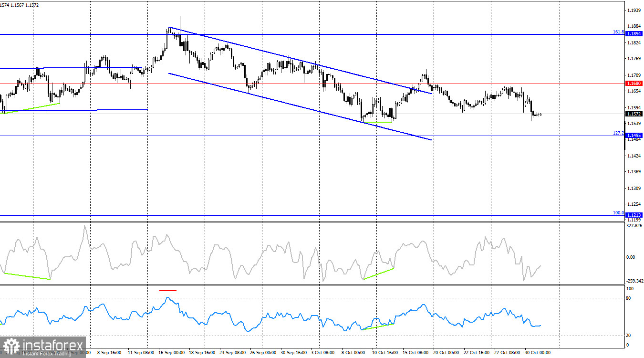This screenshot has height=358, width=644.
Task: Click the black 1.1572 current price tag
Action: [634, 114]
